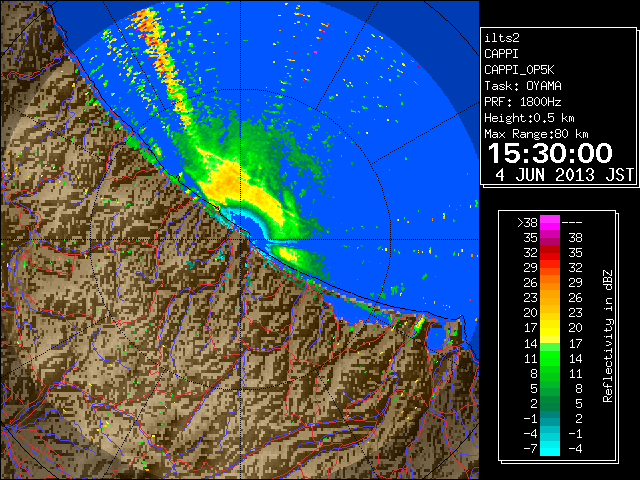Click the 15:30:00 timestamp

(x=550, y=153)
